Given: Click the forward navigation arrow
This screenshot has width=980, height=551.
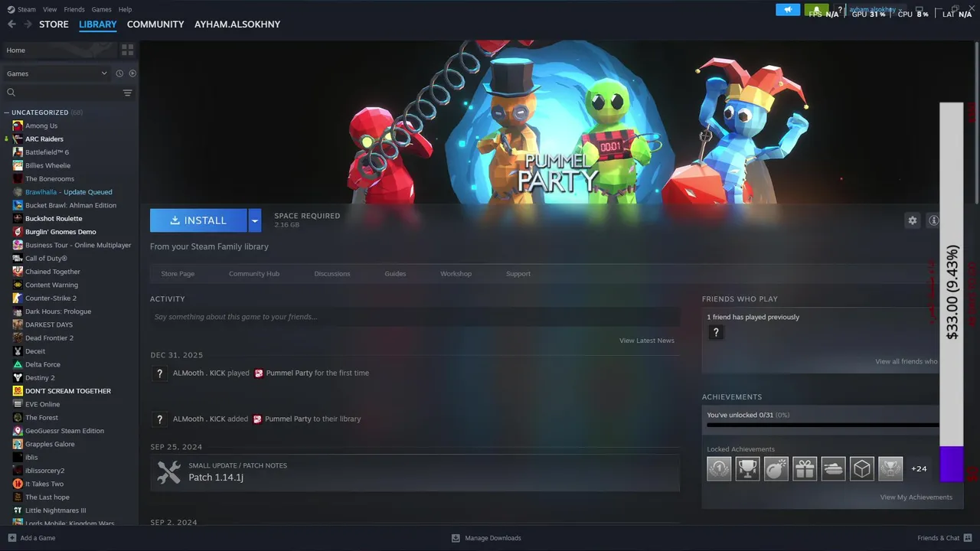Looking at the screenshot, I should click(28, 24).
